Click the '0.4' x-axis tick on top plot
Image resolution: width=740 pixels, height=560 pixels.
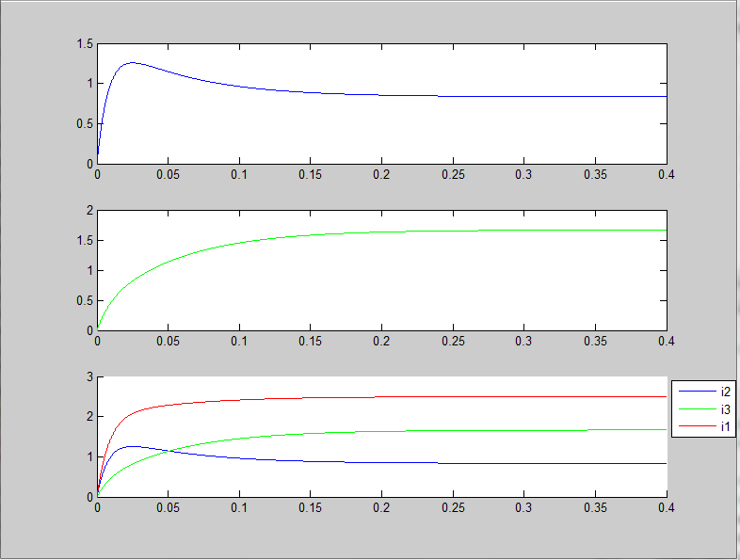[x=667, y=174]
